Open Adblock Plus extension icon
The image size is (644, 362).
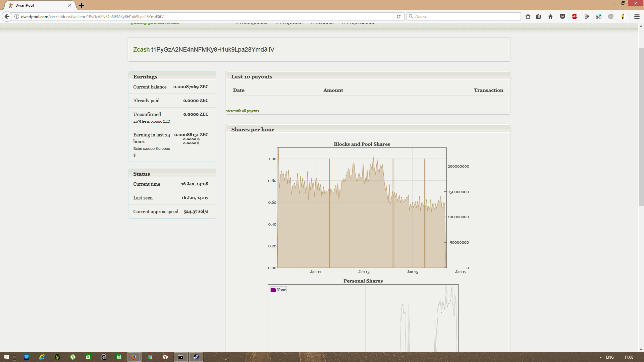coord(575,16)
